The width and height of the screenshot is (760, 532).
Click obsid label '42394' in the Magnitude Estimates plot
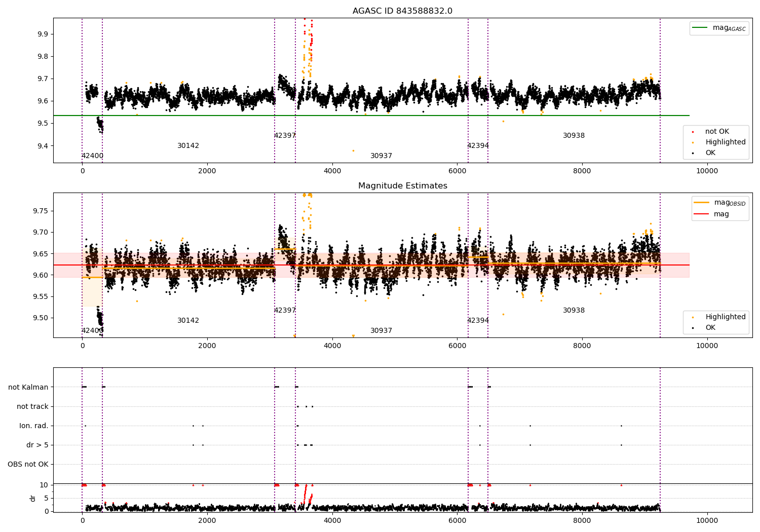478,321
